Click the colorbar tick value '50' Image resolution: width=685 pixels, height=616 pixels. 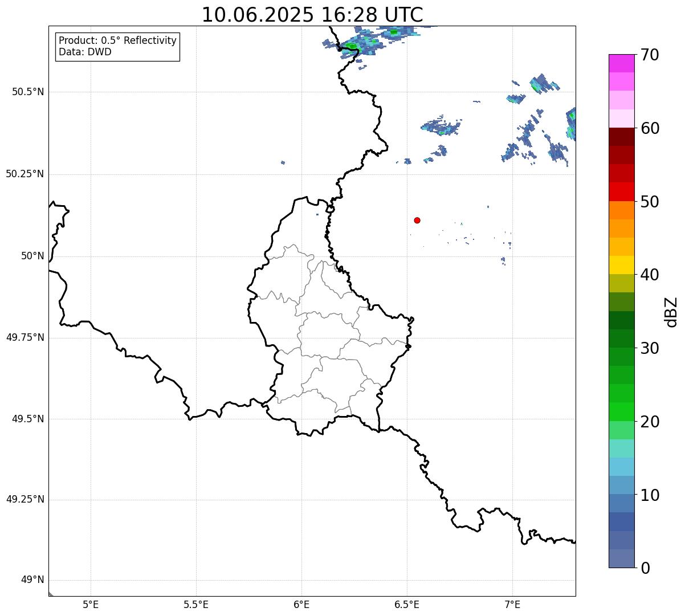(650, 202)
